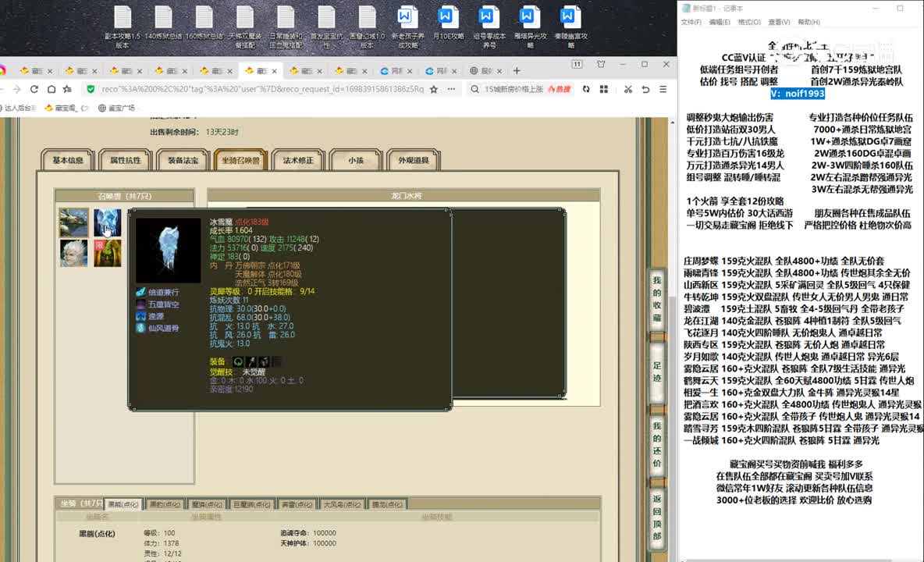
Task: Click the 我的收藏 side button
Action: click(657, 299)
